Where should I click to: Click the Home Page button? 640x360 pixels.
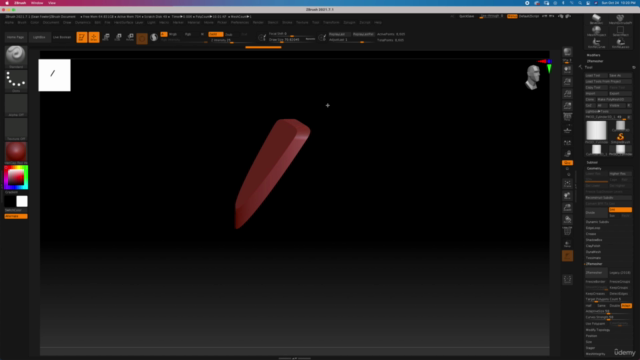coord(16,37)
